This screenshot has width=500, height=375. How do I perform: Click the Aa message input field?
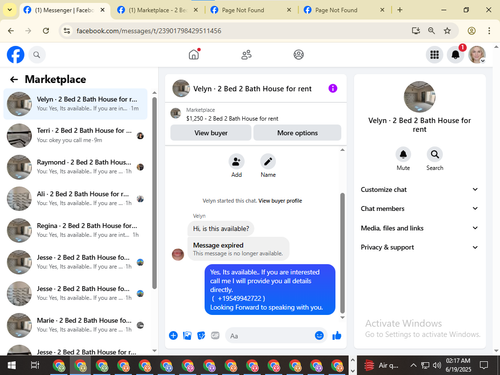coord(270,336)
